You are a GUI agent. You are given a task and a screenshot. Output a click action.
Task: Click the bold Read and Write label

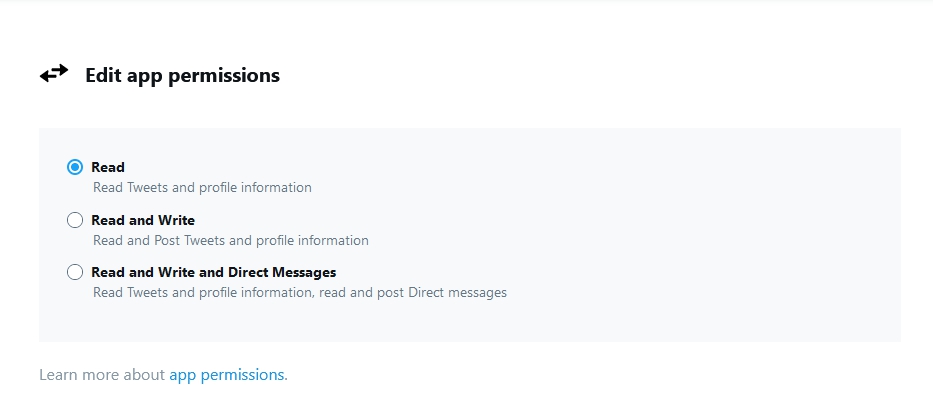click(x=143, y=220)
